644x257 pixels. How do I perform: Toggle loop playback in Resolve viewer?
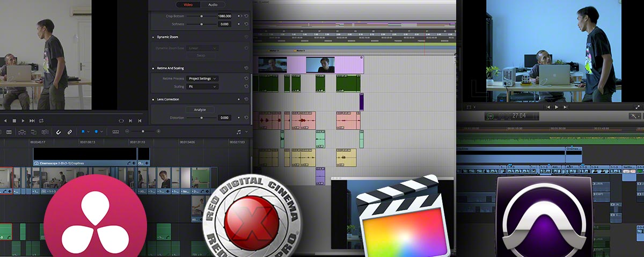41,120
